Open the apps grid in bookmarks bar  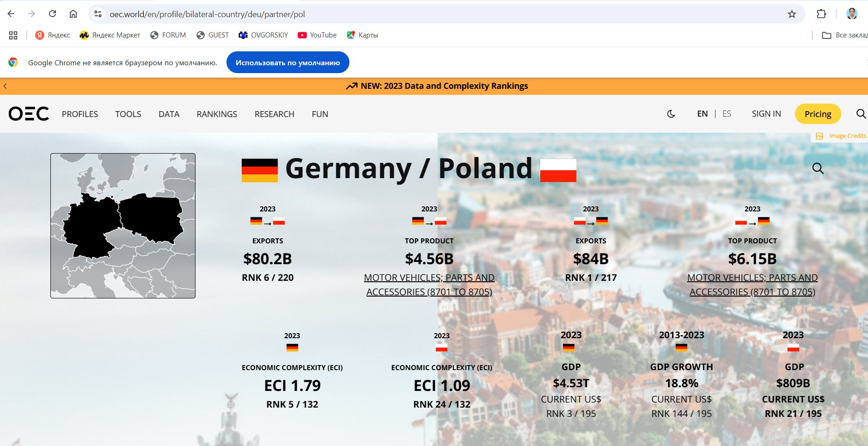tap(13, 35)
